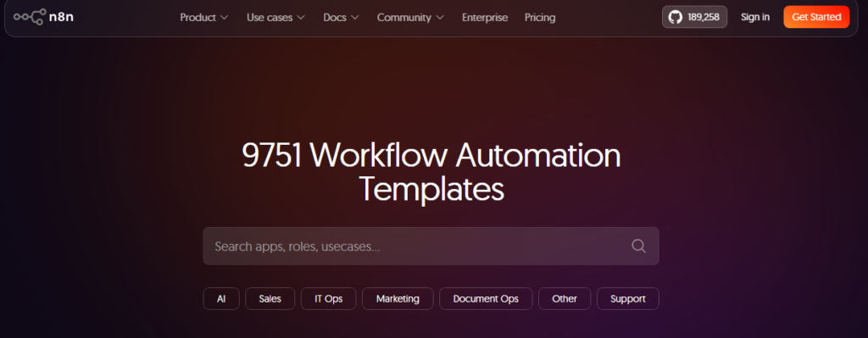Viewport: 868px width, 338px height.
Task: Select the Other category filter
Action: tap(565, 299)
